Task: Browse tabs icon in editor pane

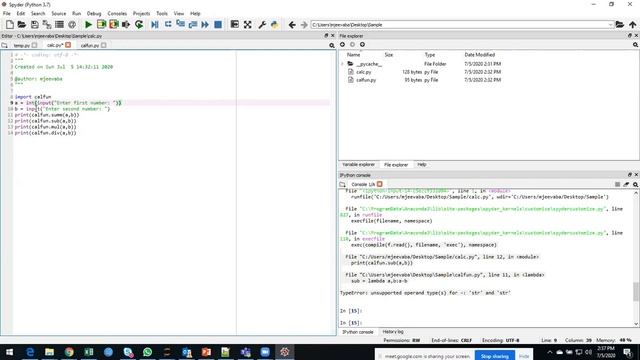Action: pos(4,45)
